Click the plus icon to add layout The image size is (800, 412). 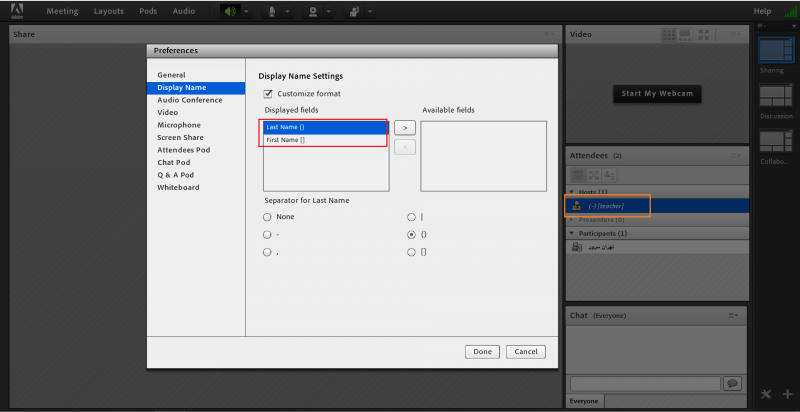click(787, 394)
